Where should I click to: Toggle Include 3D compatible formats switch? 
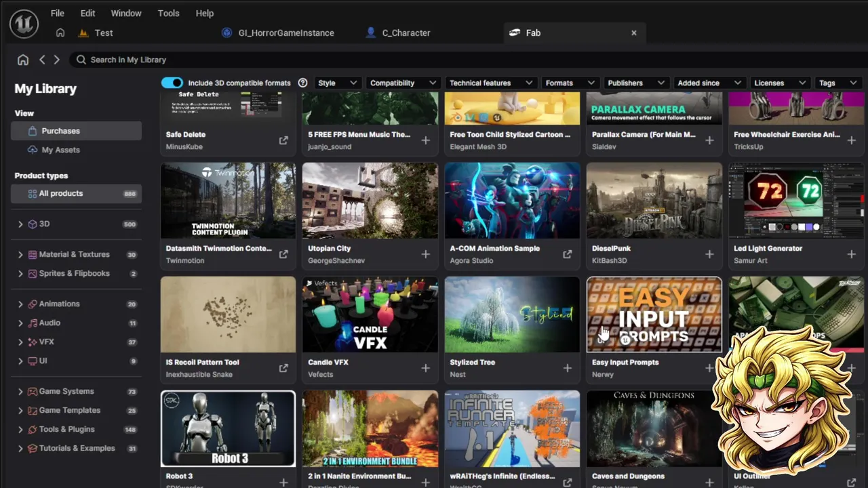[172, 83]
